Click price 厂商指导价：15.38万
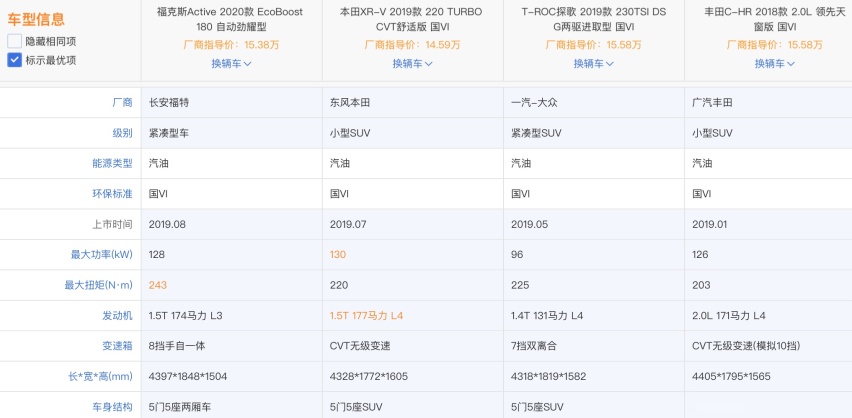852x418 pixels. pyautogui.click(x=231, y=45)
